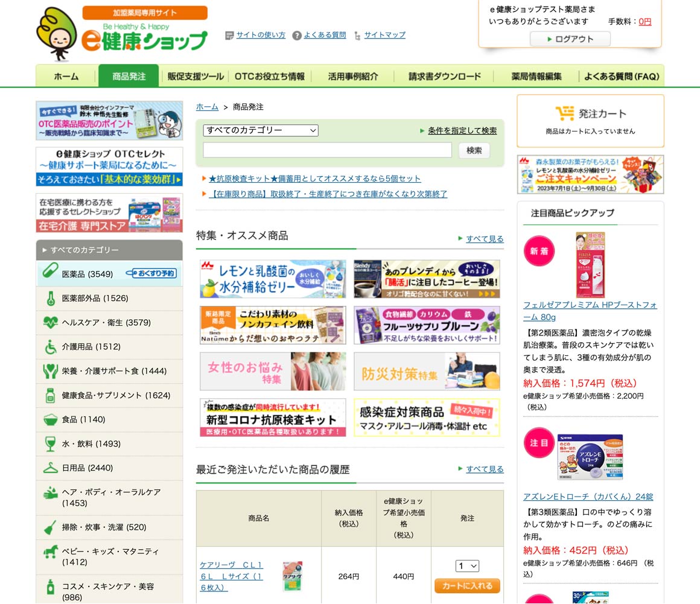Open the 新型コロナ抗原検査キット banner
The image size is (700, 604).
point(273,418)
